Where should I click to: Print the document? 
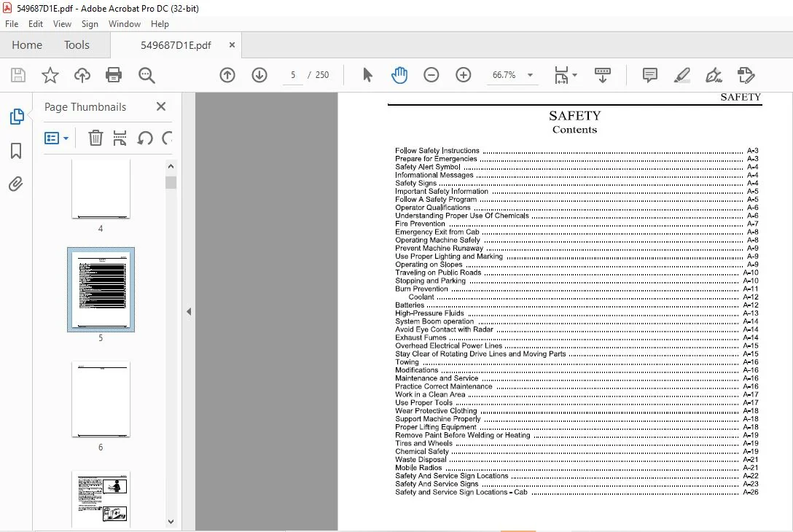pyautogui.click(x=114, y=75)
